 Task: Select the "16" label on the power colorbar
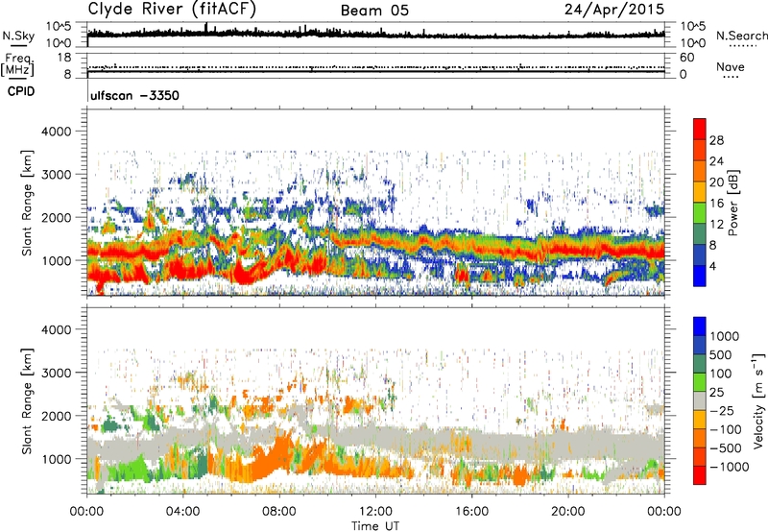point(716,204)
